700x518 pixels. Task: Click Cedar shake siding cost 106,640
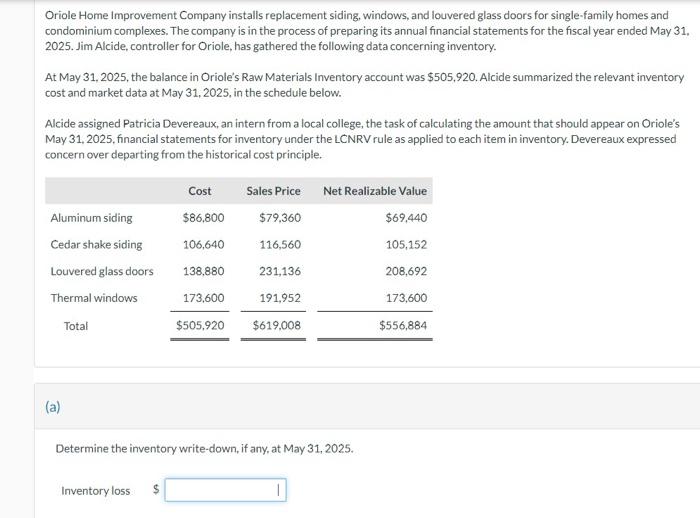pos(204,245)
